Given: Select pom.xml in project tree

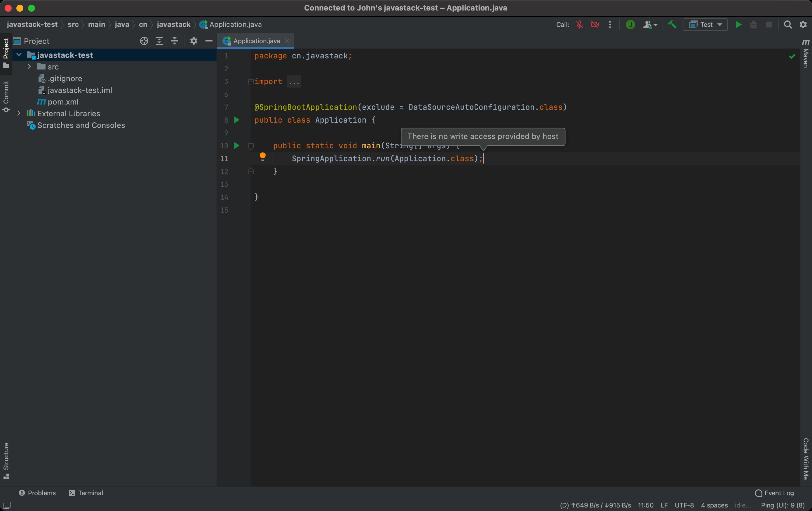Looking at the screenshot, I should (x=63, y=102).
